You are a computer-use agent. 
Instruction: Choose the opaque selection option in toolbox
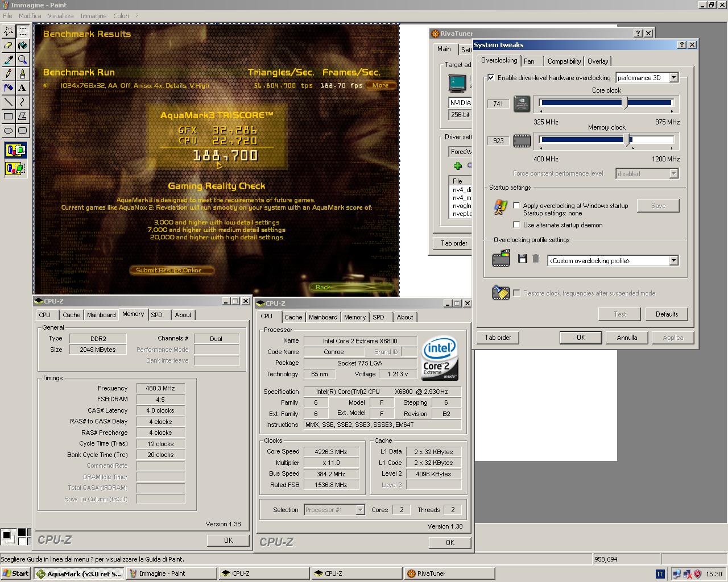point(15,151)
